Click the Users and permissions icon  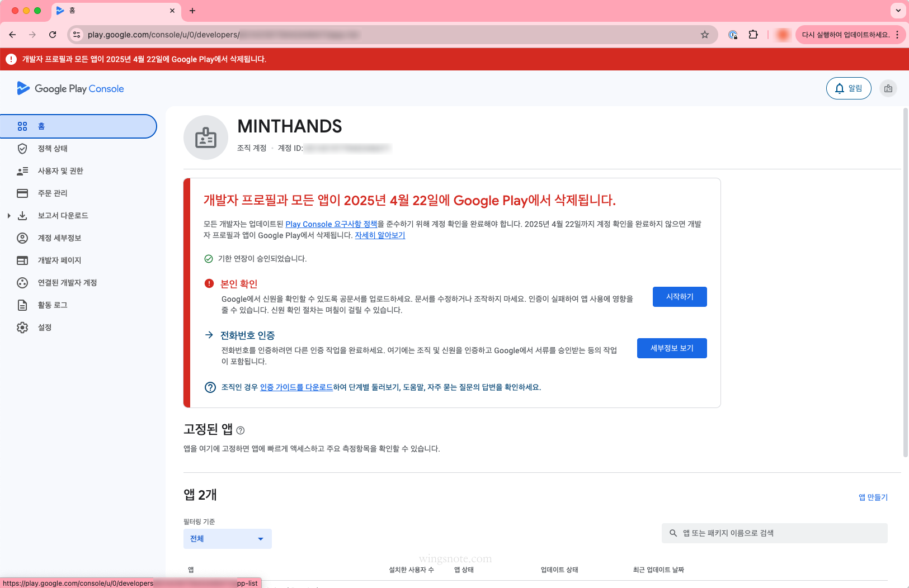(22, 171)
